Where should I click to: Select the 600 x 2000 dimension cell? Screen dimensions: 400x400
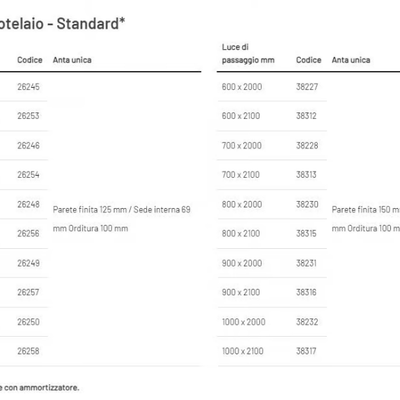point(242,87)
